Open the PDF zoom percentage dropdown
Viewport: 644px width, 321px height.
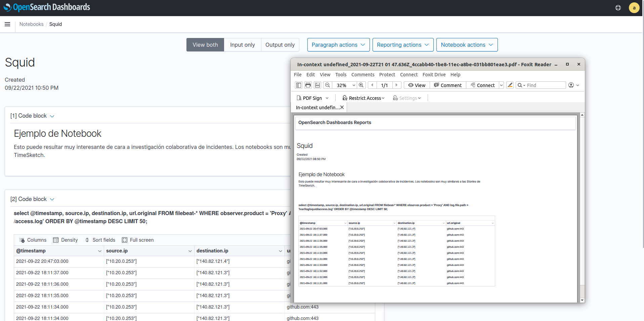point(353,85)
